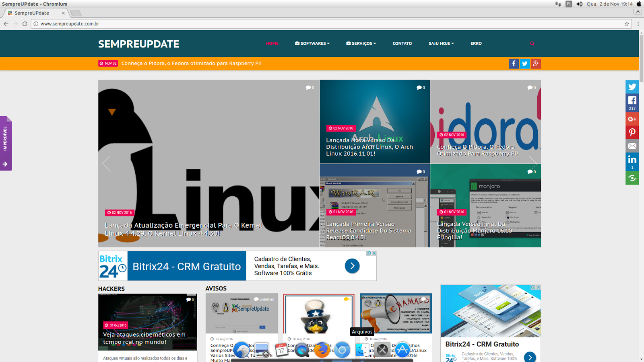Open the Contato page
This screenshot has width=644, height=362.
click(402, 43)
